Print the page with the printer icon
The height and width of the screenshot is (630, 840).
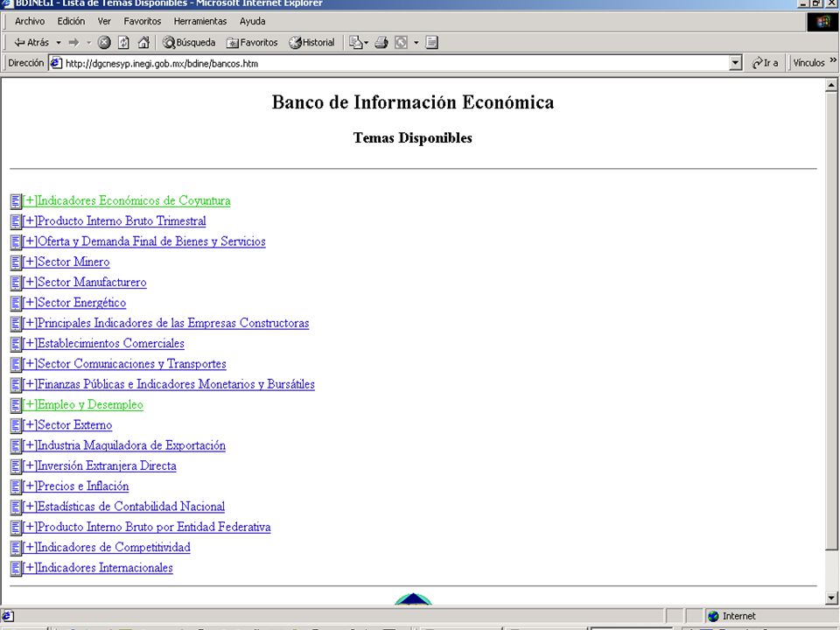tap(381, 42)
